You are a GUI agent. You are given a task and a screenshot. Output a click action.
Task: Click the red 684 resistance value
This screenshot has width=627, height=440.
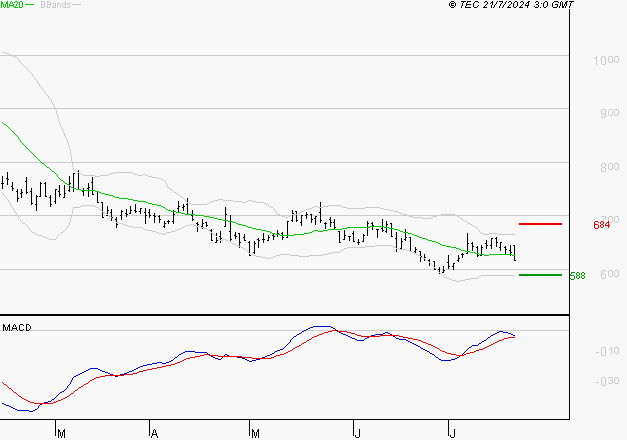tap(601, 225)
